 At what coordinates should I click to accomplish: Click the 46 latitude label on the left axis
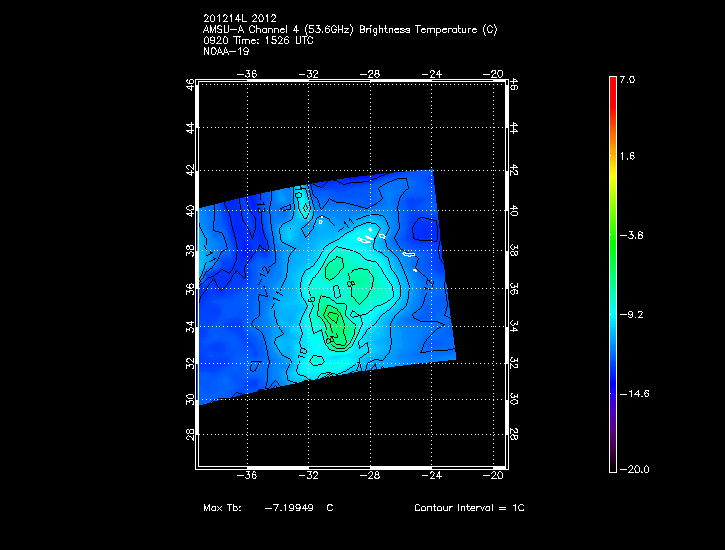pos(190,86)
